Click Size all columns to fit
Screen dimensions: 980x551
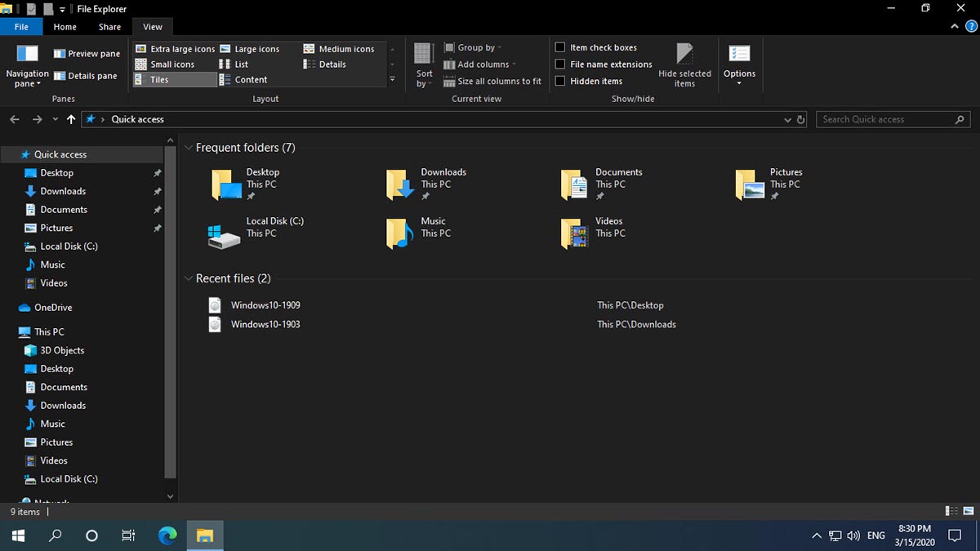pyautogui.click(x=492, y=82)
